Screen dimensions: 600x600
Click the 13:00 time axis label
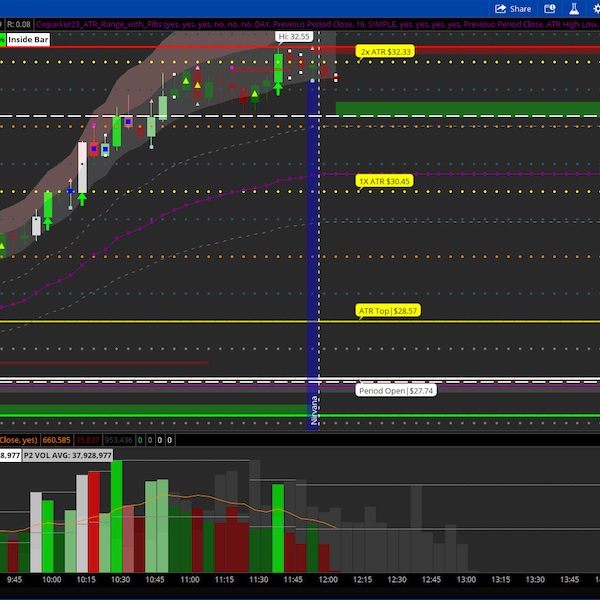466,579
